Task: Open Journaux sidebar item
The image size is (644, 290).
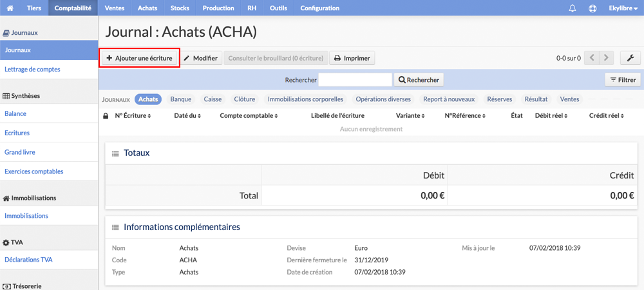Action: 49,50
